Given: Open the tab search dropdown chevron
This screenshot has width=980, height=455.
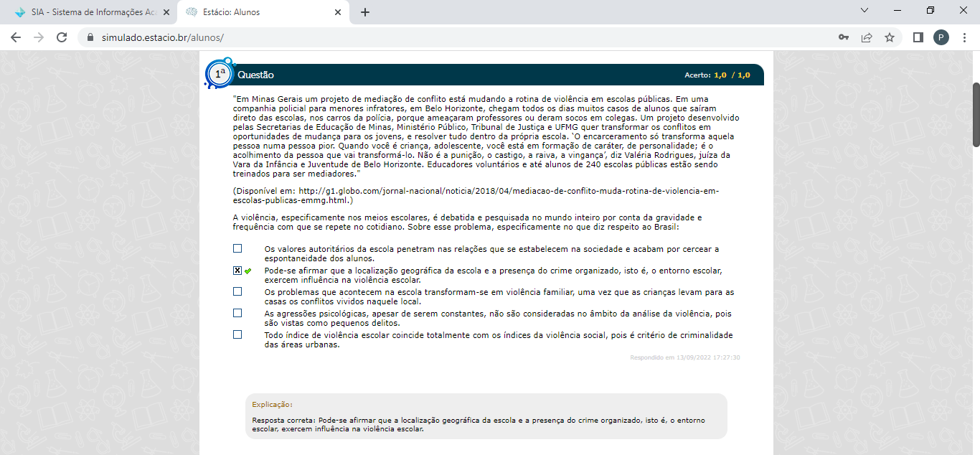Looking at the screenshot, I should 864,11.
